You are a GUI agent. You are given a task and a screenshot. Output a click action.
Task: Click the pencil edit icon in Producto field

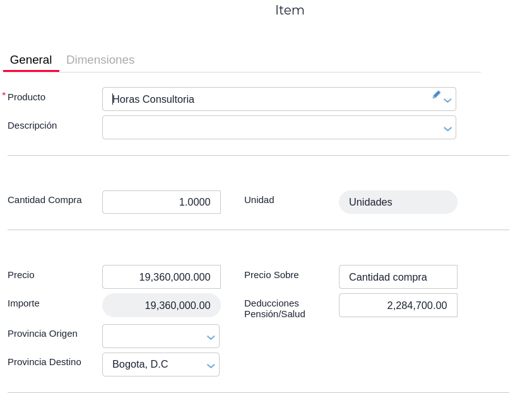click(436, 95)
